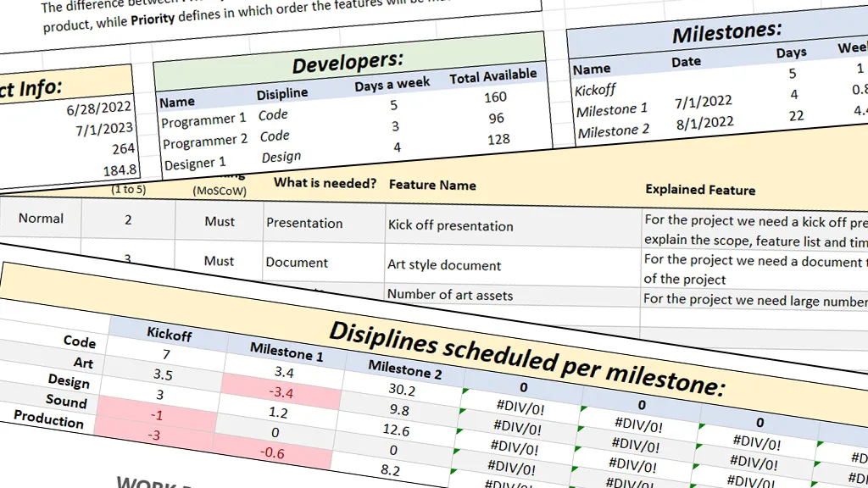Screen dimensions: 868x488
Task: Select "Milestone 2" column header in Disiplines table
Action: [405, 369]
